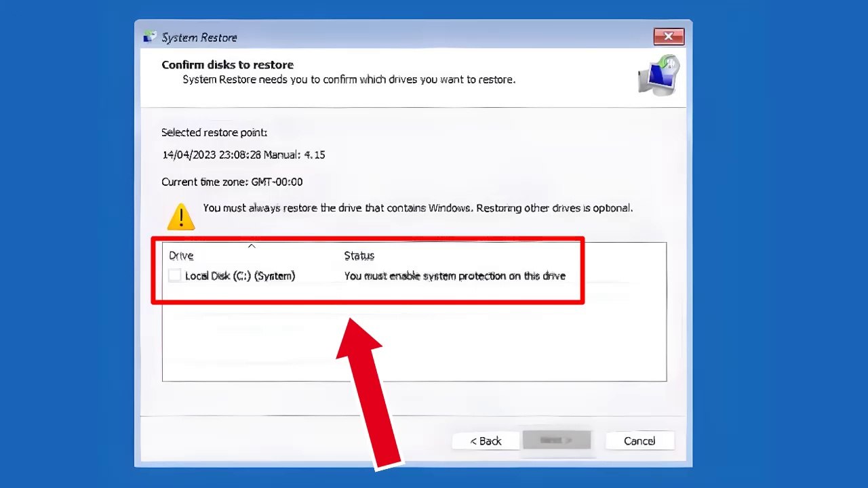Close the System Restore dialog
Image resolution: width=868 pixels, height=488 pixels.
pyautogui.click(x=669, y=37)
